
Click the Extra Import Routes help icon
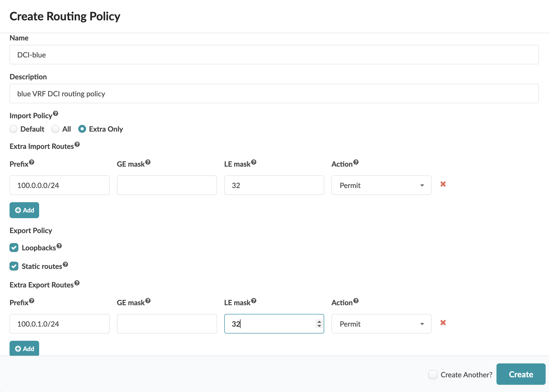click(x=77, y=144)
